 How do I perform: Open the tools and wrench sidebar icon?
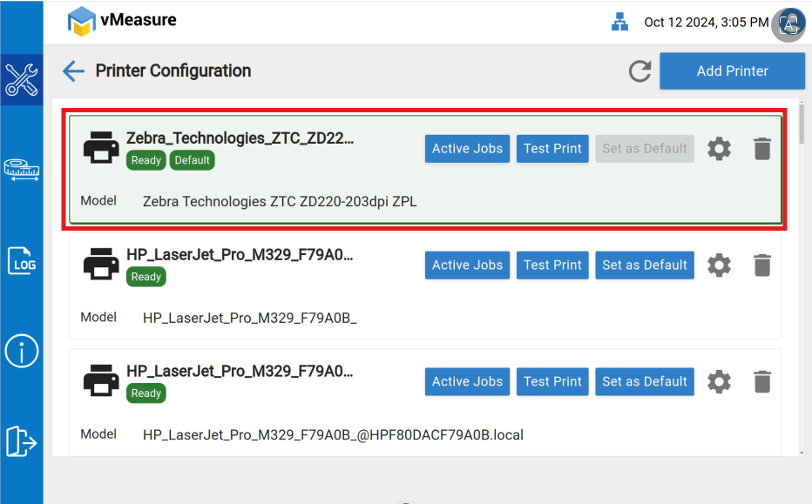pyautogui.click(x=22, y=79)
